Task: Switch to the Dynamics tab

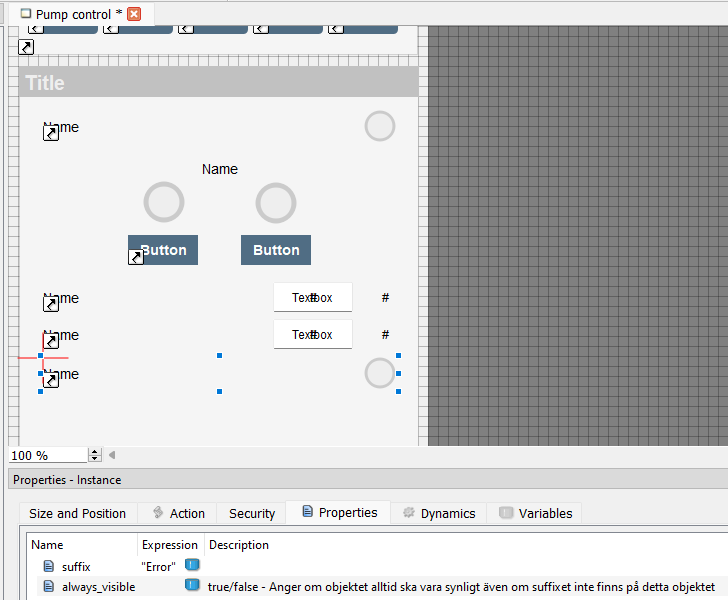Action: (x=438, y=513)
